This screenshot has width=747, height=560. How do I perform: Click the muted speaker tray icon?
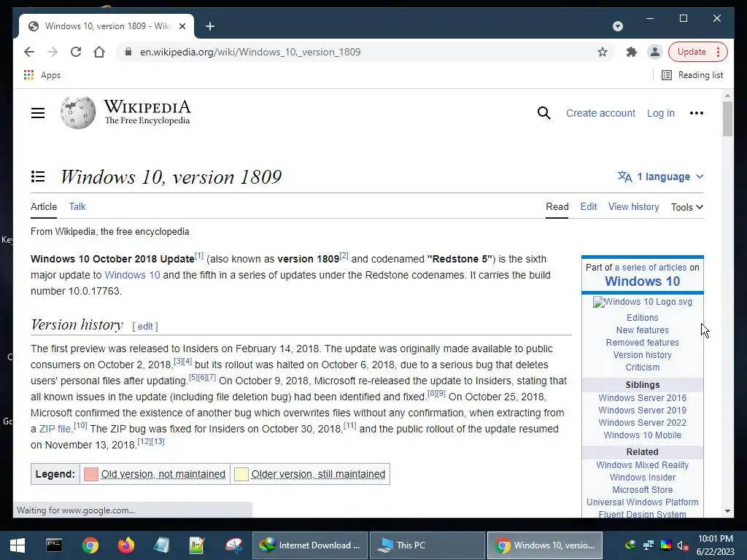[684, 545]
